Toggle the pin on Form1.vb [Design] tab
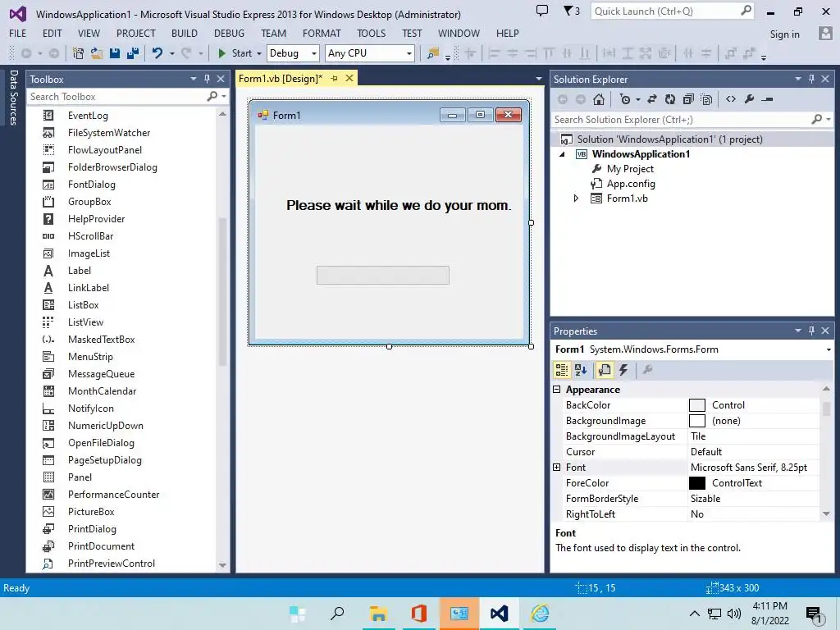 click(335, 78)
